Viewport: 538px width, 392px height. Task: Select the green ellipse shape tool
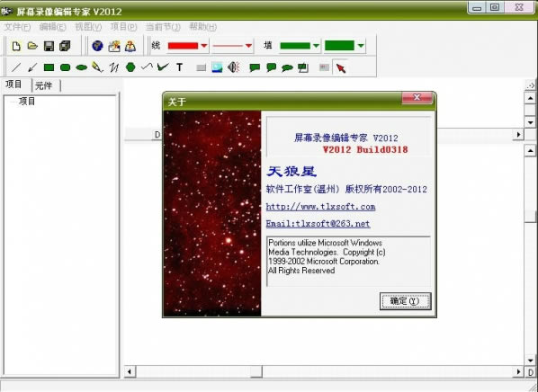(81, 67)
